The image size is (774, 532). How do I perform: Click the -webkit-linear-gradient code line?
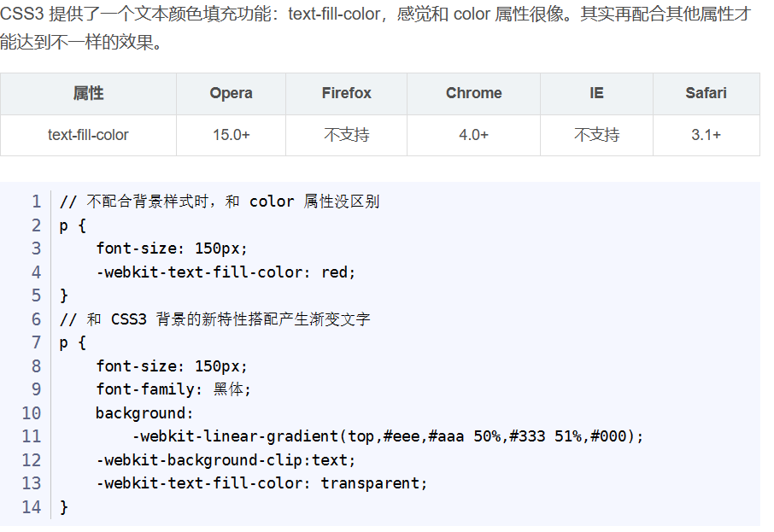[x=388, y=436]
